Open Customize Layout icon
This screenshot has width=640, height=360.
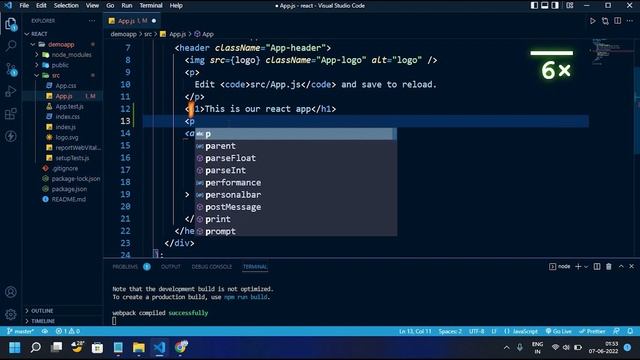pyautogui.click(x=570, y=5)
